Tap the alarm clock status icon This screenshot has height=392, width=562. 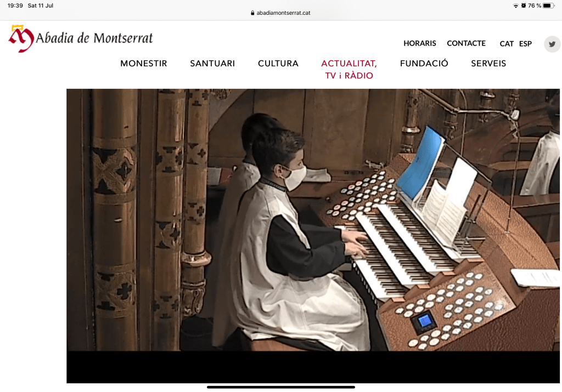point(523,5)
